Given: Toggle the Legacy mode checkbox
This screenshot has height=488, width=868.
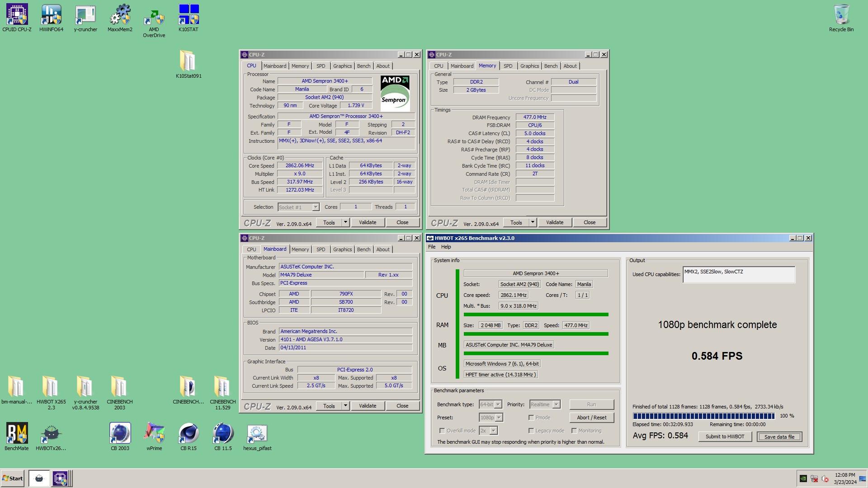Looking at the screenshot, I should pos(531,431).
